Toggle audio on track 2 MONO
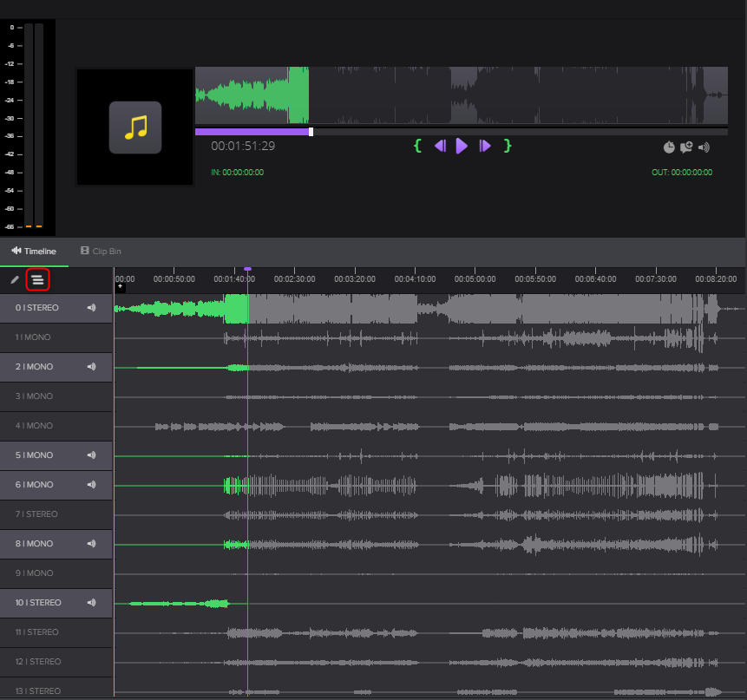Image resolution: width=747 pixels, height=700 pixels. click(x=91, y=367)
